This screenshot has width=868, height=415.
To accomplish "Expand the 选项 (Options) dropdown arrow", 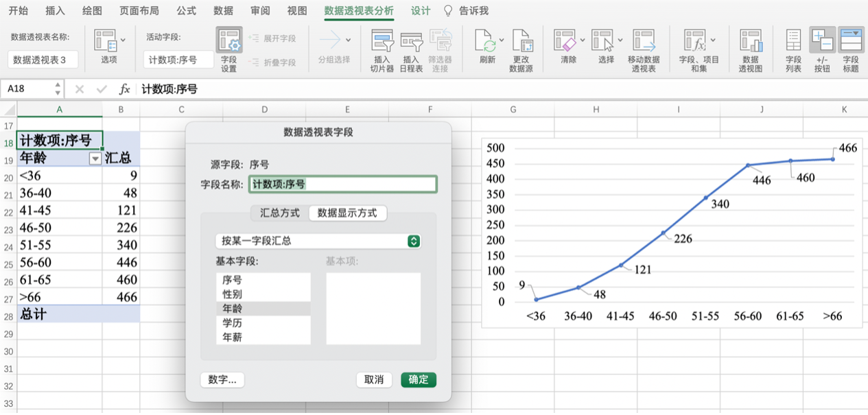I will pyautogui.click(x=123, y=40).
